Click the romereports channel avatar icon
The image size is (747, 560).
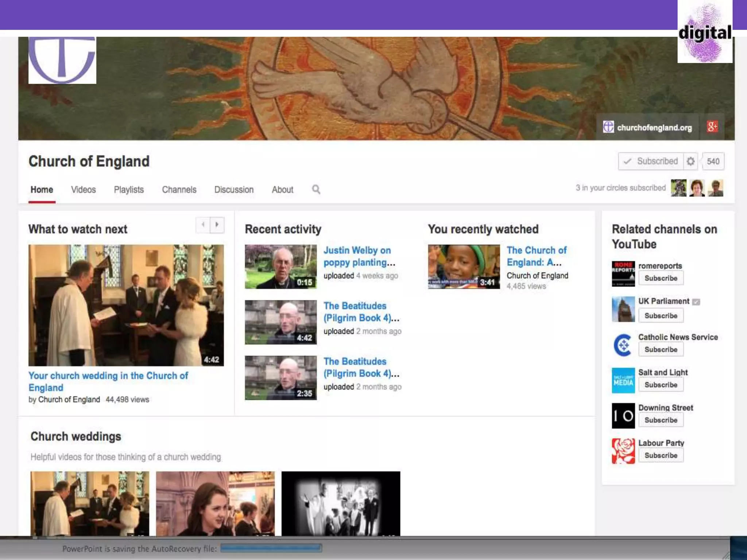click(623, 273)
